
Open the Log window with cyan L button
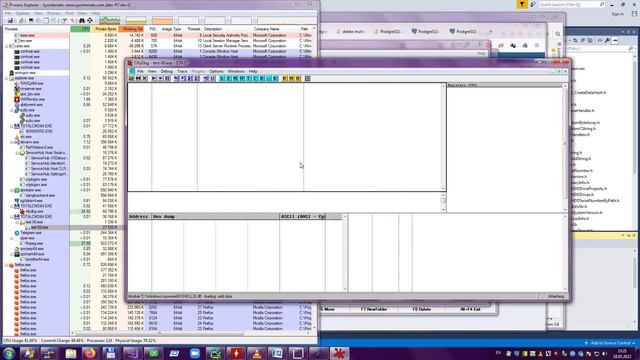[222, 78]
